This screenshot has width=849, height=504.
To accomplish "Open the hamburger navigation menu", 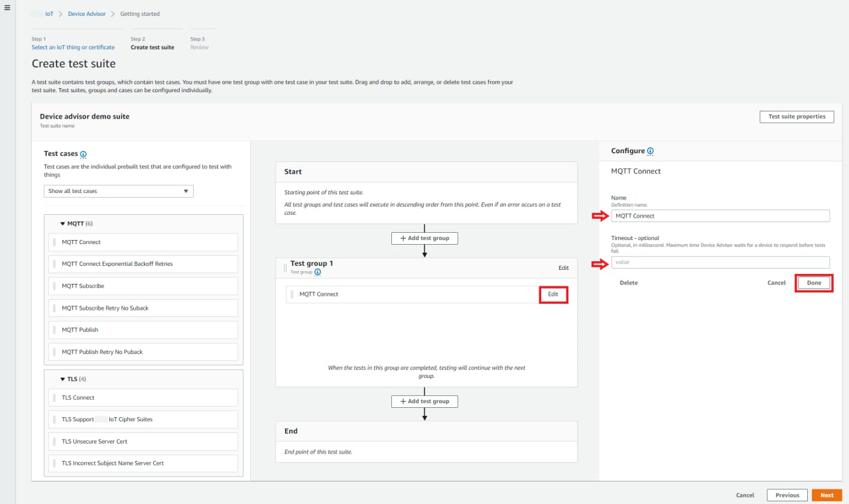I will (7, 8).
